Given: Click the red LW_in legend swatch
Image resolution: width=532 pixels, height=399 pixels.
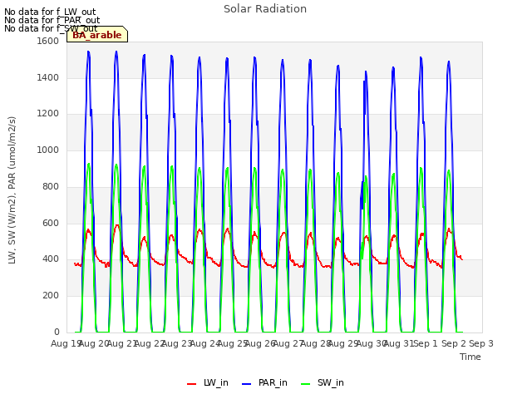Looking at the screenshot, I should point(192,384).
